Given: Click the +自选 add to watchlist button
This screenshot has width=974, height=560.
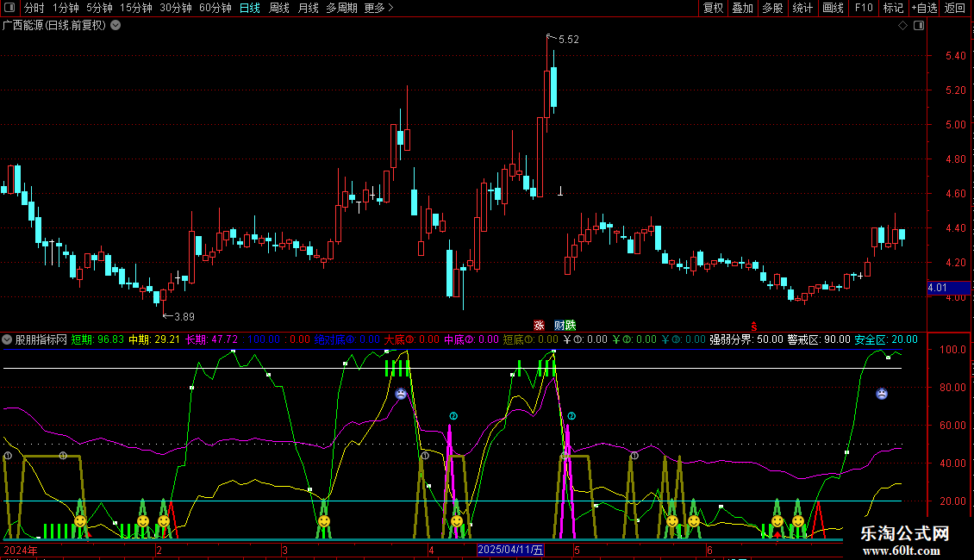Looking at the screenshot, I should pyautogui.click(x=922, y=9).
